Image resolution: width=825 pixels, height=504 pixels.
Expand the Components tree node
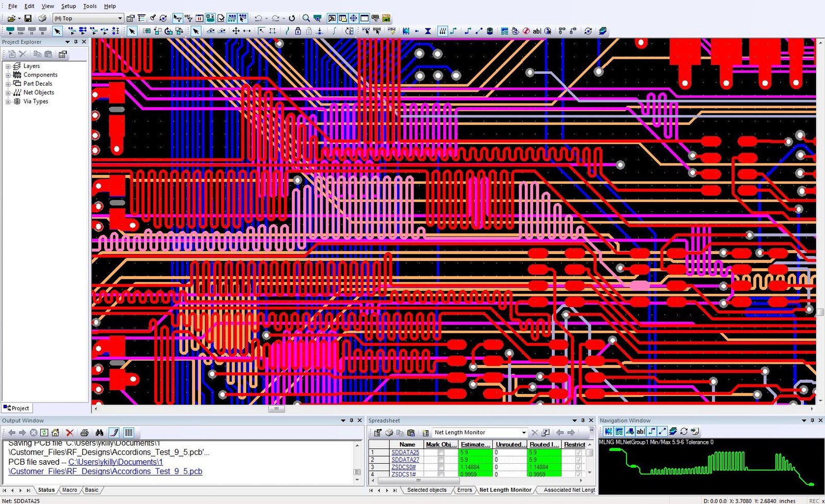pyautogui.click(x=8, y=75)
